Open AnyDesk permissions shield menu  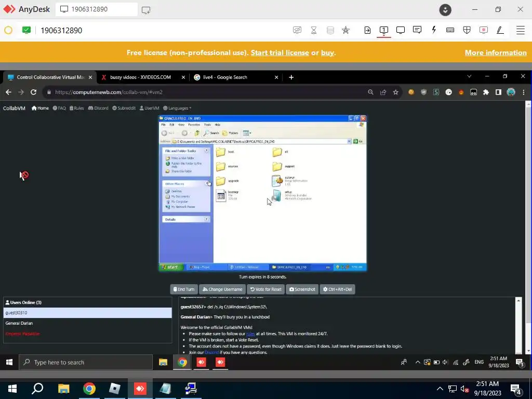pos(467,30)
